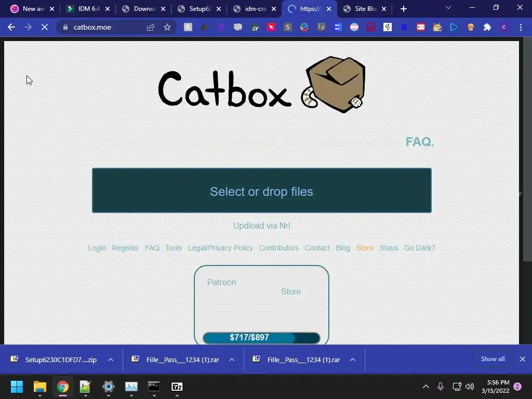This screenshot has width=532, height=399.
Task: Expand options for the middle Fille__Pass___1234 (1).rar download
Action: pyautogui.click(x=232, y=360)
